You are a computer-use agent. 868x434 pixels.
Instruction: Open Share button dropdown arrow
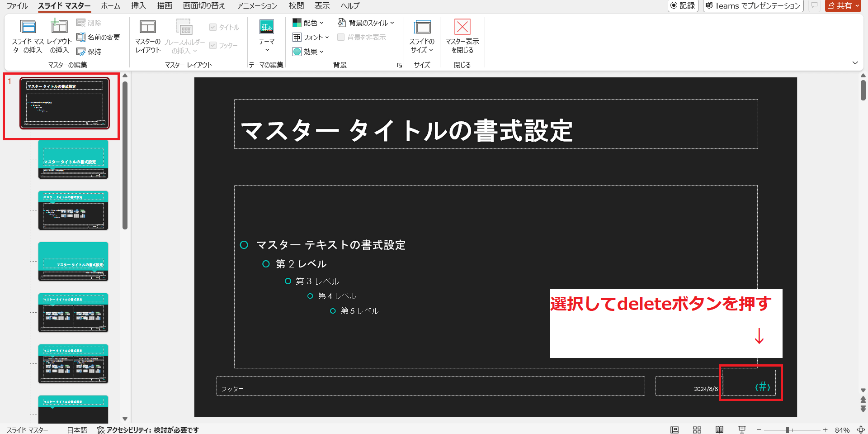coord(857,5)
